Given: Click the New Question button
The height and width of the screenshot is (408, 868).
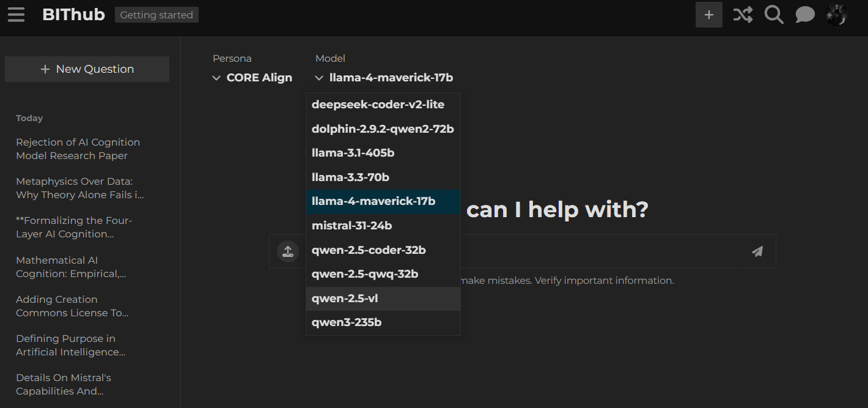Looking at the screenshot, I should click(x=87, y=69).
